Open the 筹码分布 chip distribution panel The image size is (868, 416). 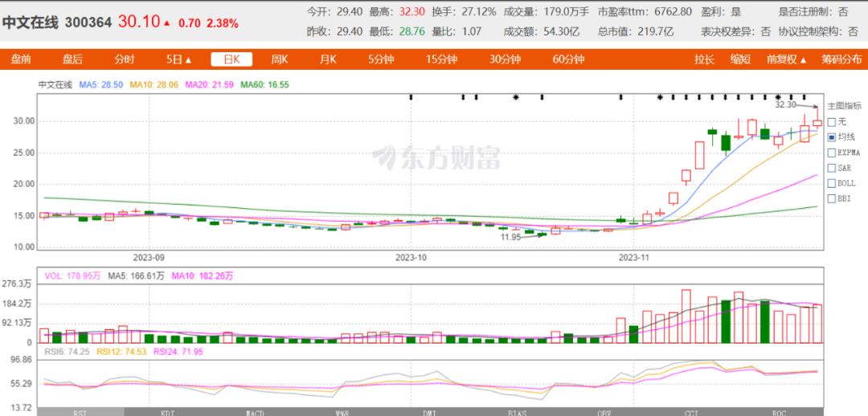pyautogui.click(x=841, y=59)
